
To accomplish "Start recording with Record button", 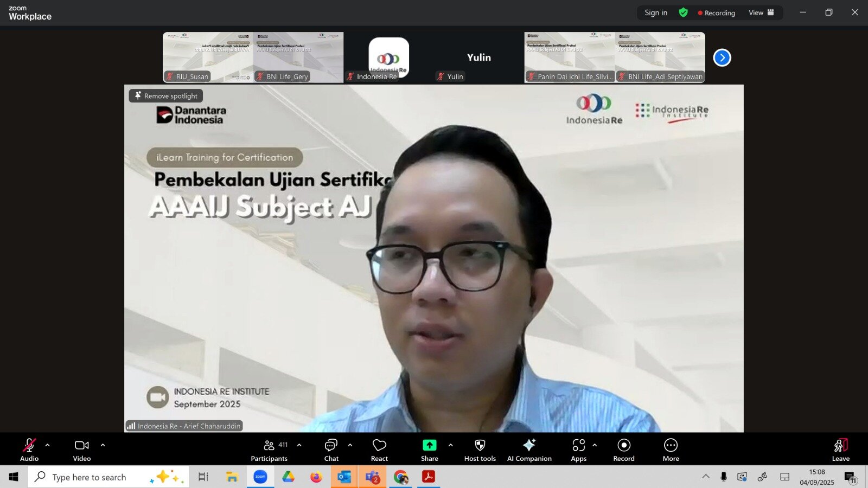I will 624,450.
